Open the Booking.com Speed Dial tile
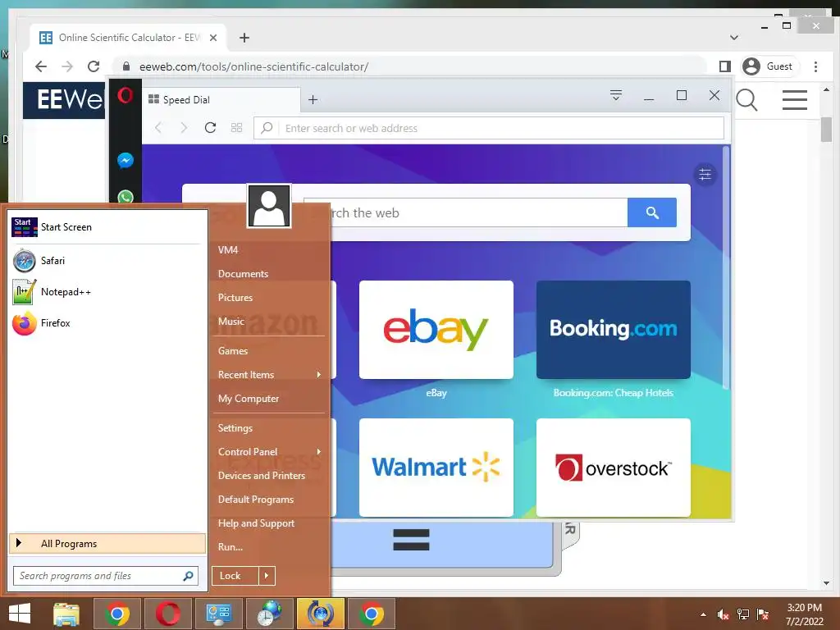The height and width of the screenshot is (630, 840). [614, 330]
